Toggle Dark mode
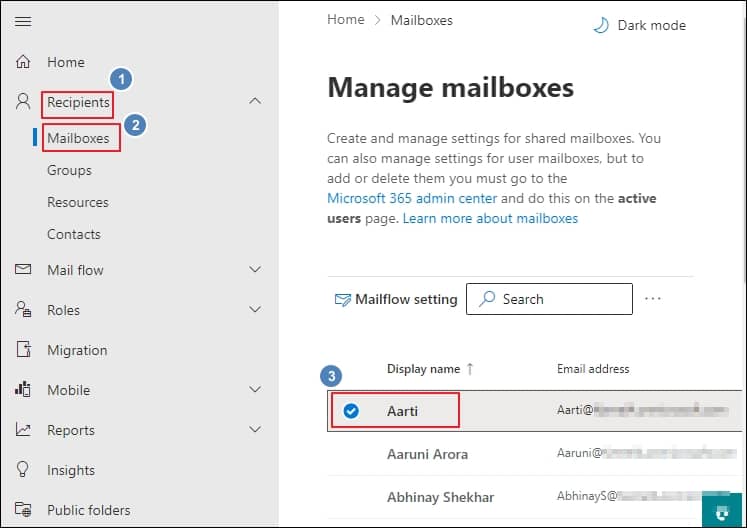The height and width of the screenshot is (528, 747). (x=640, y=25)
